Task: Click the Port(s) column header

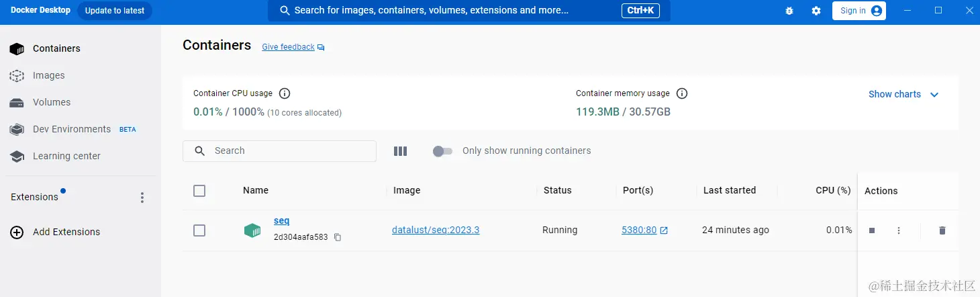Action: [638, 190]
